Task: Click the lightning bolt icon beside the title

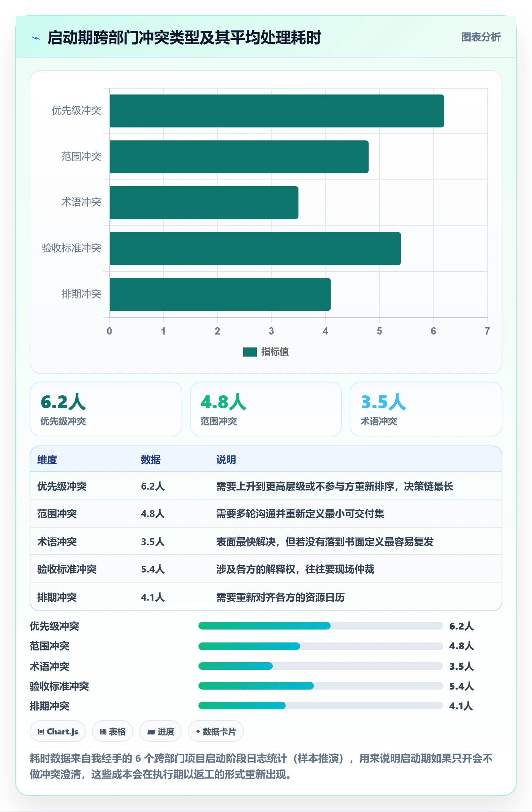Action: pos(36,38)
